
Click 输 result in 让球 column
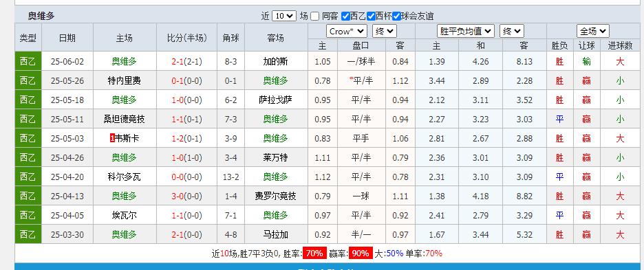click(586, 62)
